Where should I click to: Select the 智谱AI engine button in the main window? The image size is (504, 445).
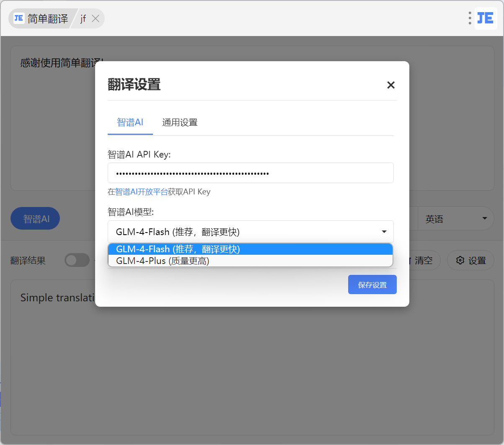pos(35,219)
